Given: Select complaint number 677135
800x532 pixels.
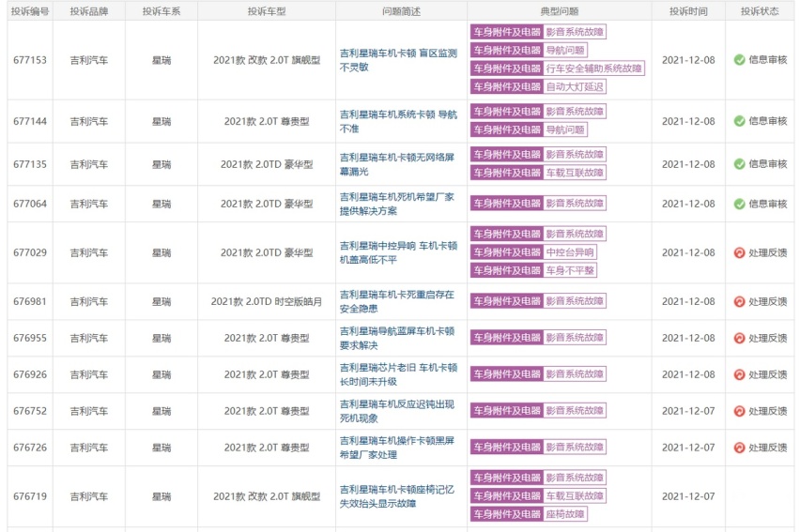Looking at the screenshot, I should [30, 164].
